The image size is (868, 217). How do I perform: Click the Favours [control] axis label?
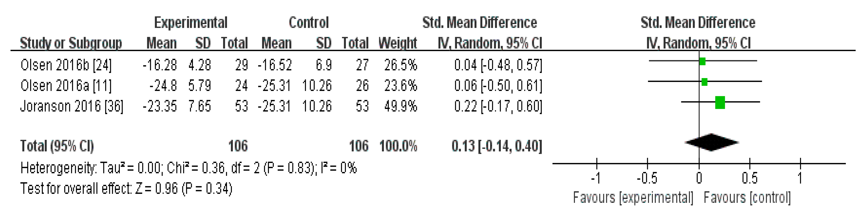pyautogui.click(x=747, y=198)
